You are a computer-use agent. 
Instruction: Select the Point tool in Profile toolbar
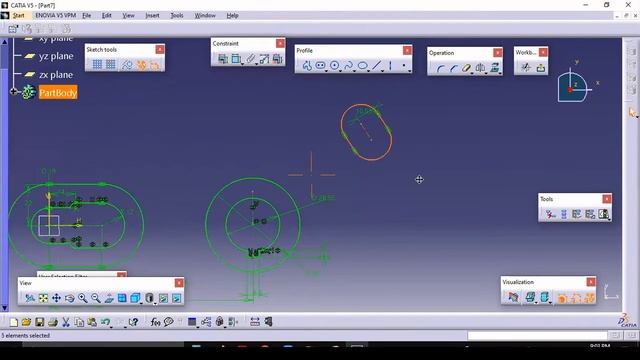[x=404, y=65]
